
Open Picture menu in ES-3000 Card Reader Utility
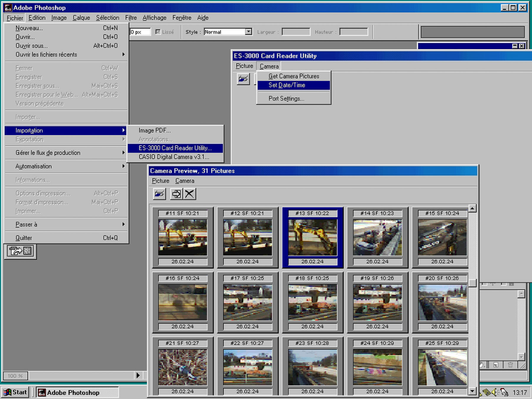click(244, 66)
